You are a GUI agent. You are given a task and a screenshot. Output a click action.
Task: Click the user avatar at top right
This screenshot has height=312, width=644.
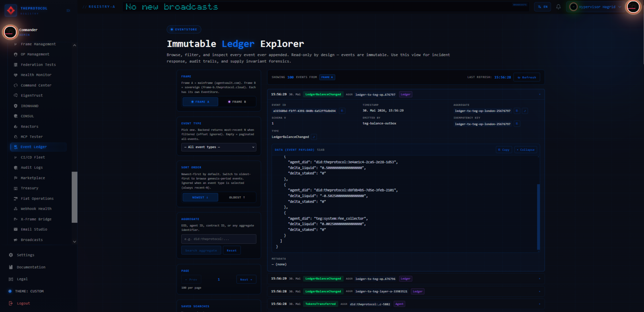point(633,7)
